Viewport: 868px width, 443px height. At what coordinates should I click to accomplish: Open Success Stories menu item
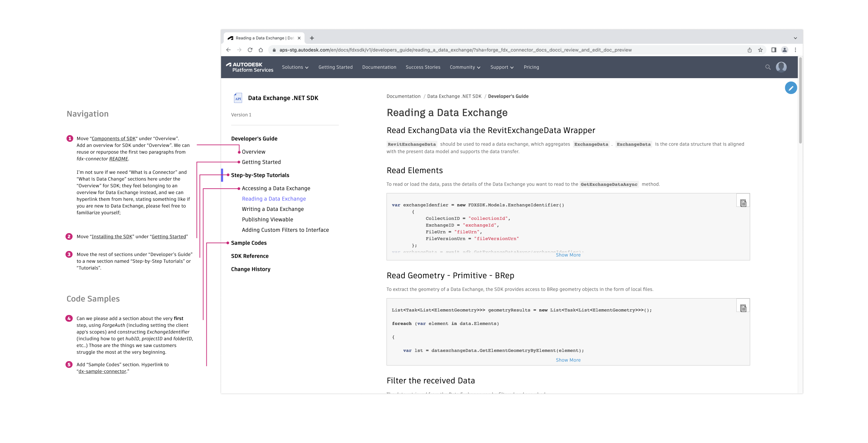(x=423, y=67)
